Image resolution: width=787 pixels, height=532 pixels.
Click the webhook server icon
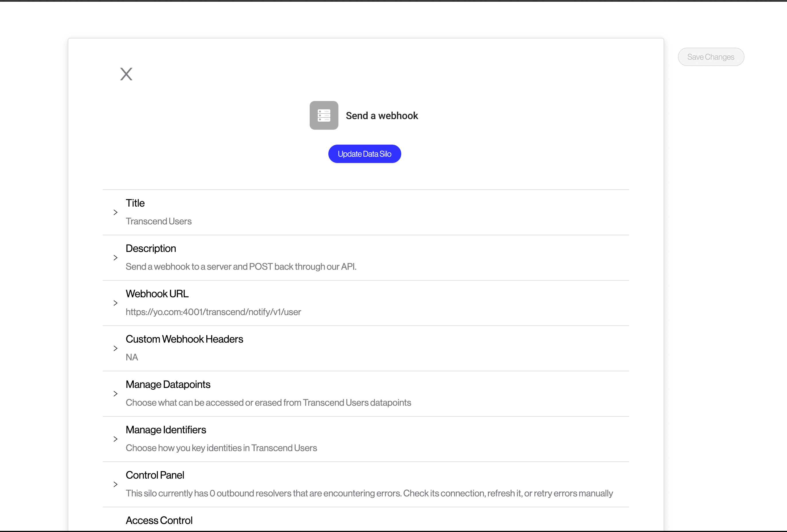pos(324,115)
